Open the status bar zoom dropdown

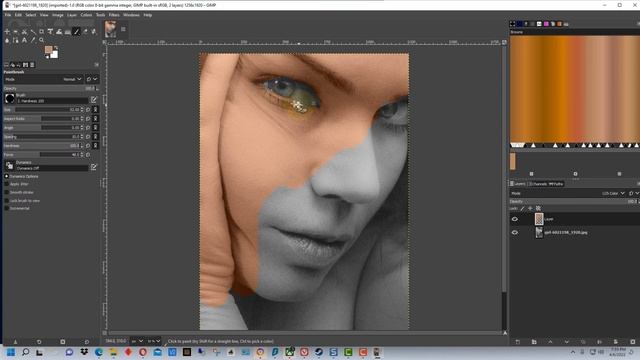coord(154,341)
